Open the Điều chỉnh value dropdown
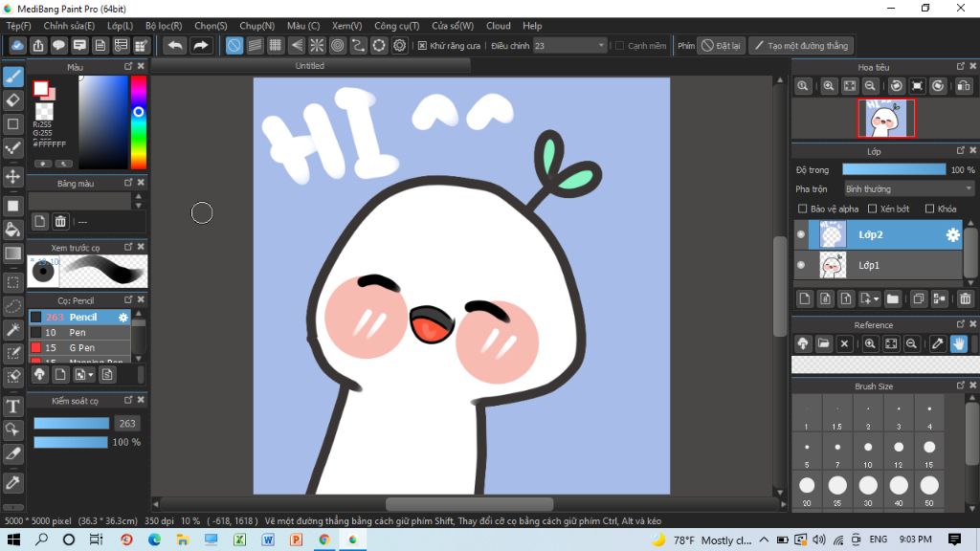This screenshot has height=551, width=980. click(x=570, y=46)
